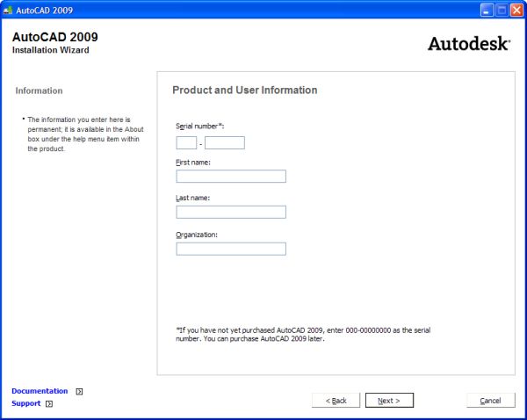Focus the first serial number box
The width and height of the screenshot is (527, 420).
[x=186, y=143]
